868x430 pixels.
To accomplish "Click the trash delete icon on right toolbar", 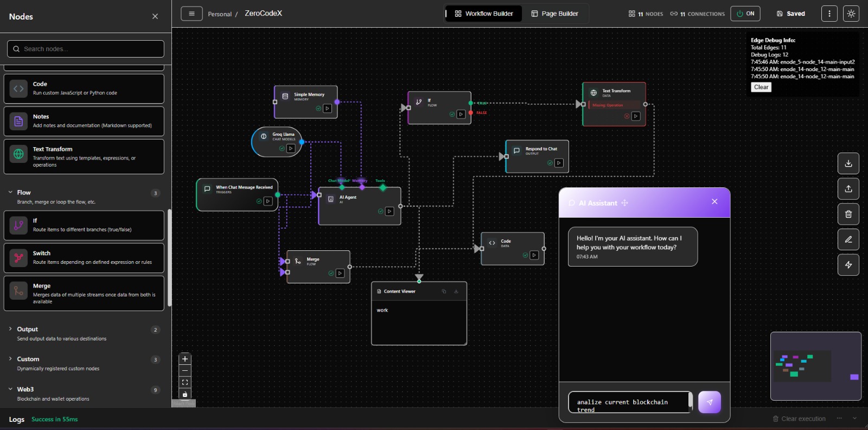I will pos(848,214).
